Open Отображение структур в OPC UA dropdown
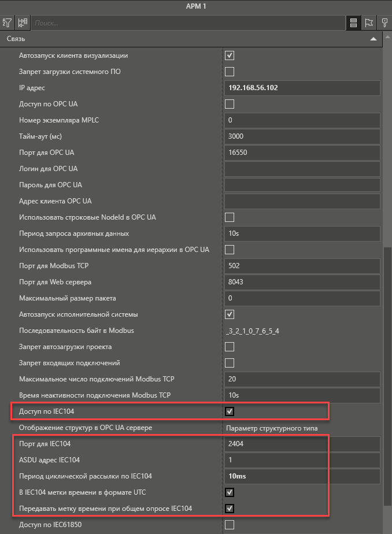 tap(302, 428)
